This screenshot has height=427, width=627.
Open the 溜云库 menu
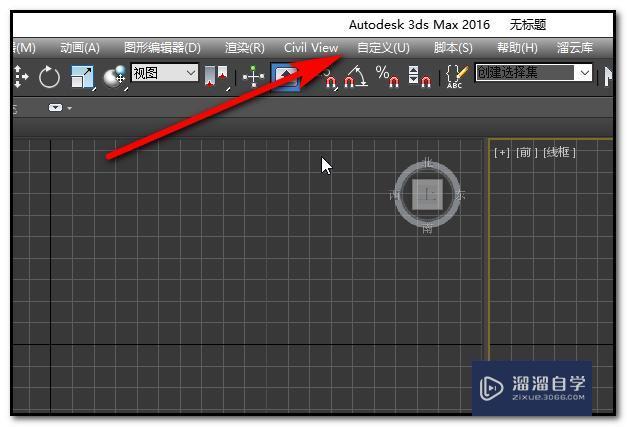575,48
